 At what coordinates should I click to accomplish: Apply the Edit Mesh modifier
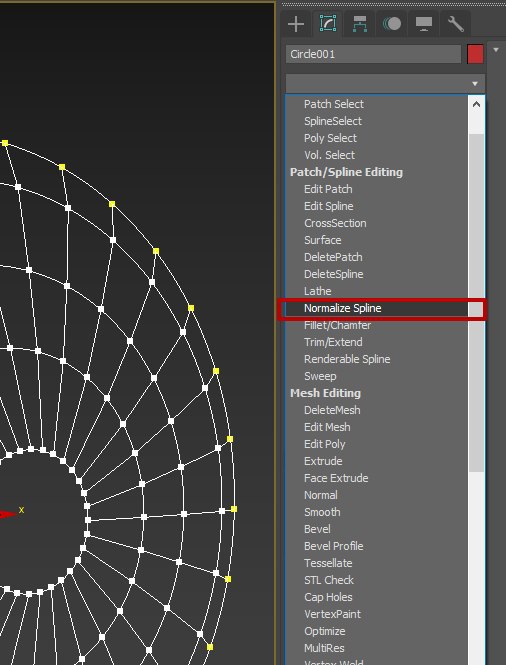tap(327, 427)
